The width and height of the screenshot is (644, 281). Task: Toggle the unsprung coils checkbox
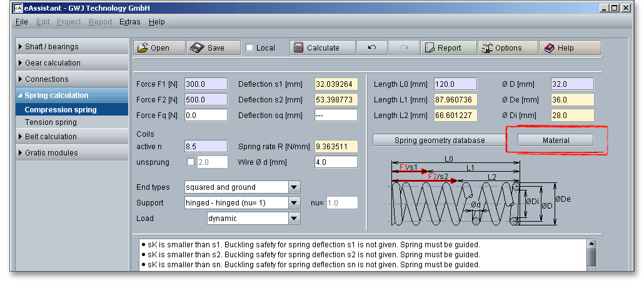pos(191,162)
